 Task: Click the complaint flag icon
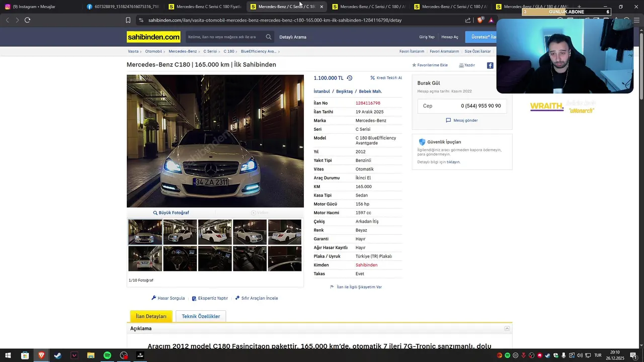[x=332, y=287]
